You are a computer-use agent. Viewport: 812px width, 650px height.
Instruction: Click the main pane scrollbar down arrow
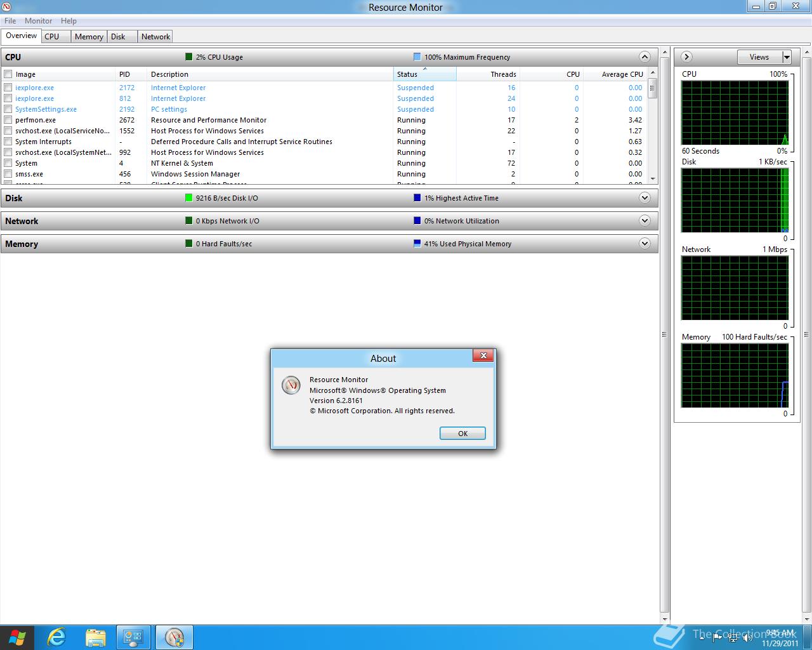click(665, 619)
